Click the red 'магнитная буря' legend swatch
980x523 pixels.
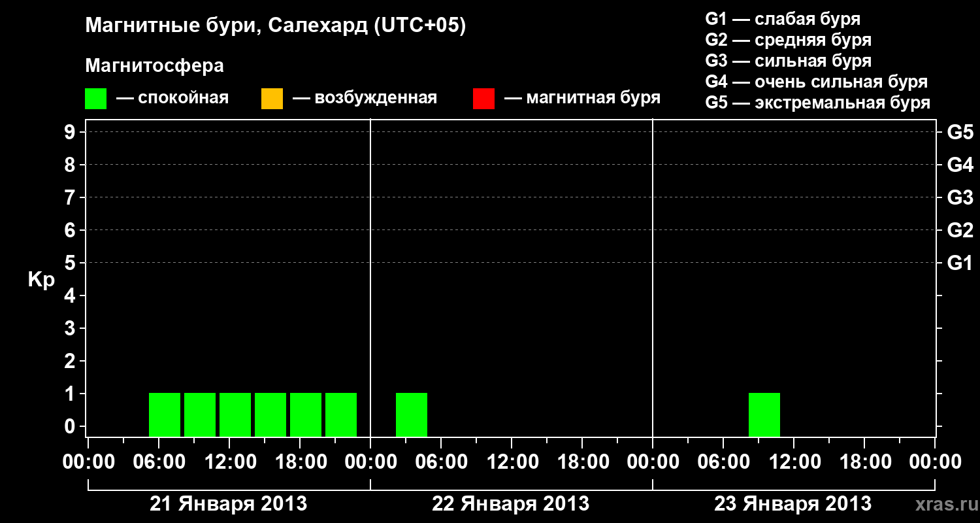[x=483, y=99]
